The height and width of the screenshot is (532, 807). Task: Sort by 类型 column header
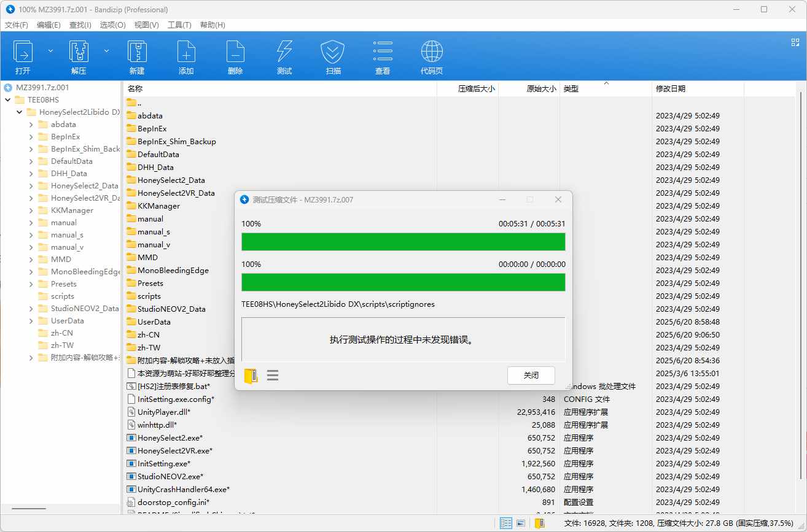tap(606, 88)
